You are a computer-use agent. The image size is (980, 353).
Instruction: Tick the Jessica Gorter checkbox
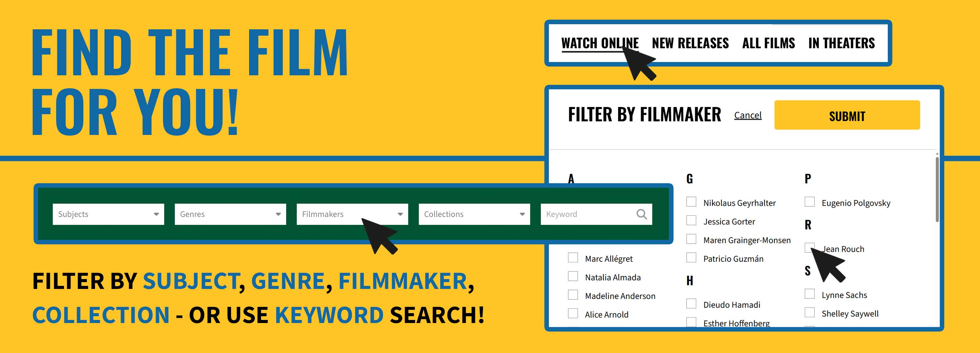[691, 220]
